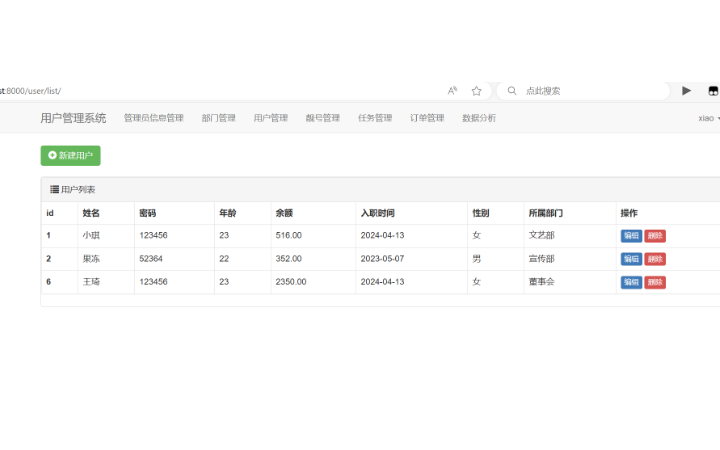Click 编辑 button for user 果冻

point(631,259)
